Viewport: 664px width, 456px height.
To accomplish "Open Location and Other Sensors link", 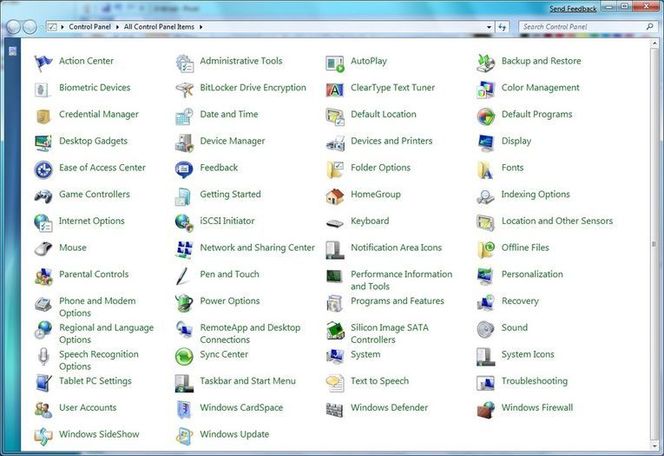I will pos(557,221).
